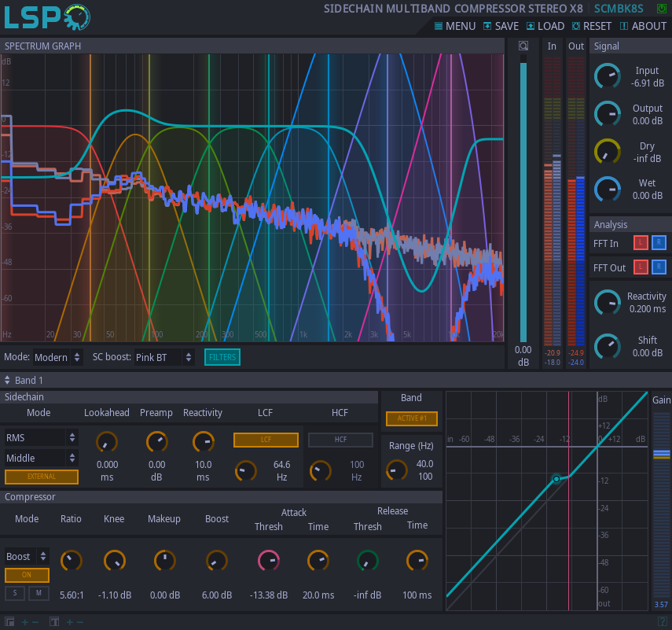Increase window scaling with first plus icon
This screenshot has width=672, height=630.
click(25, 622)
